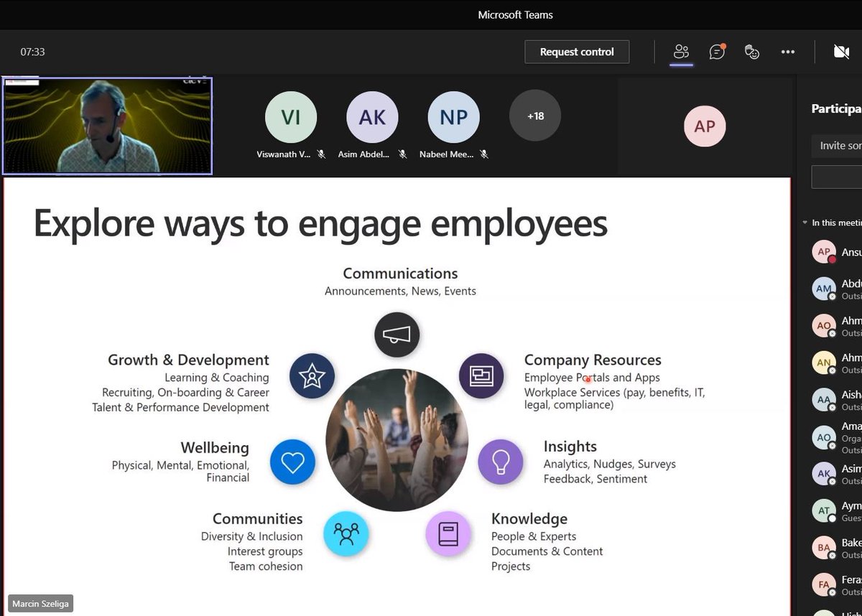The height and width of the screenshot is (616, 862).
Task: Click the book Knowledge icon on the slide
Action: [448, 533]
